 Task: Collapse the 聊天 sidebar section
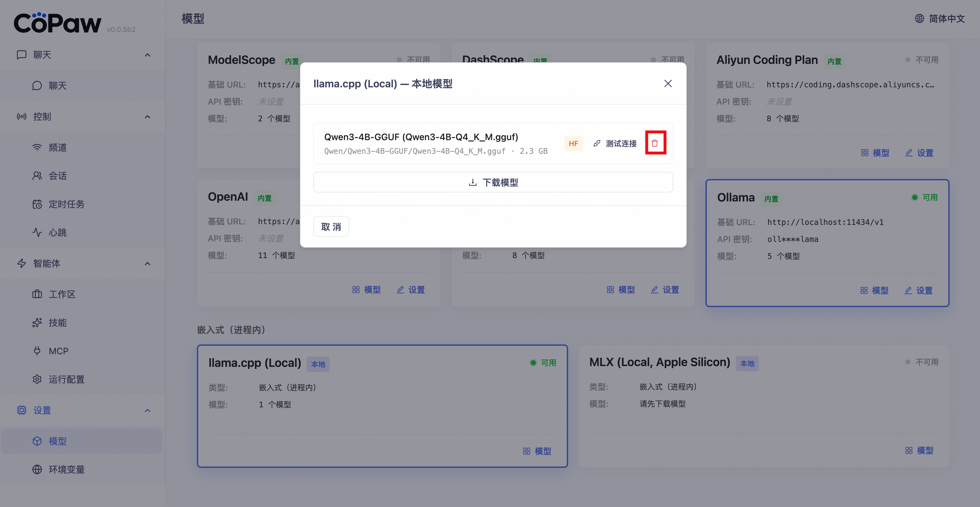point(148,55)
